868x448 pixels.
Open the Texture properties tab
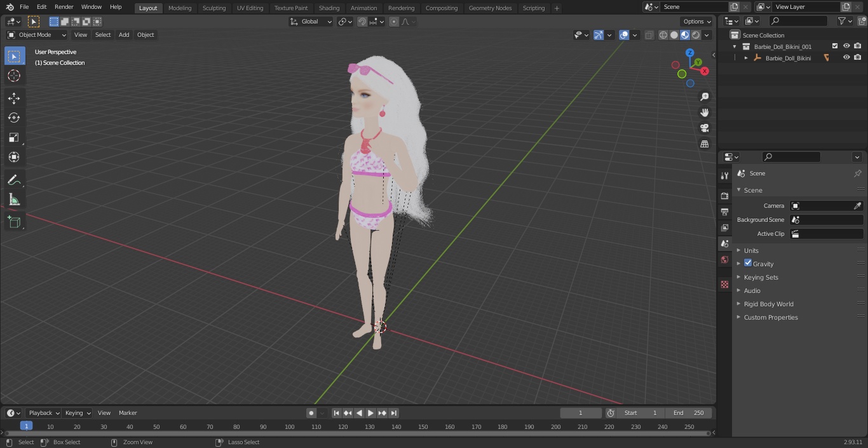point(724,285)
